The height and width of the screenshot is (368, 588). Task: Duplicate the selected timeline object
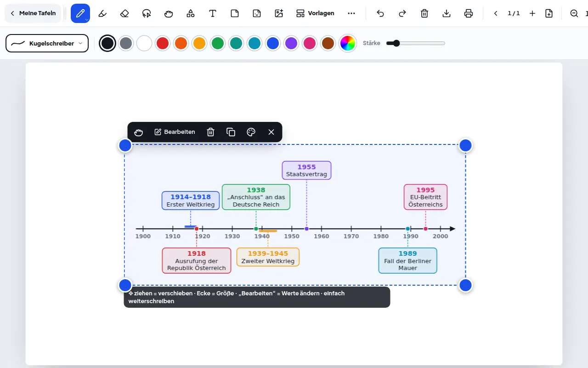click(231, 132)
